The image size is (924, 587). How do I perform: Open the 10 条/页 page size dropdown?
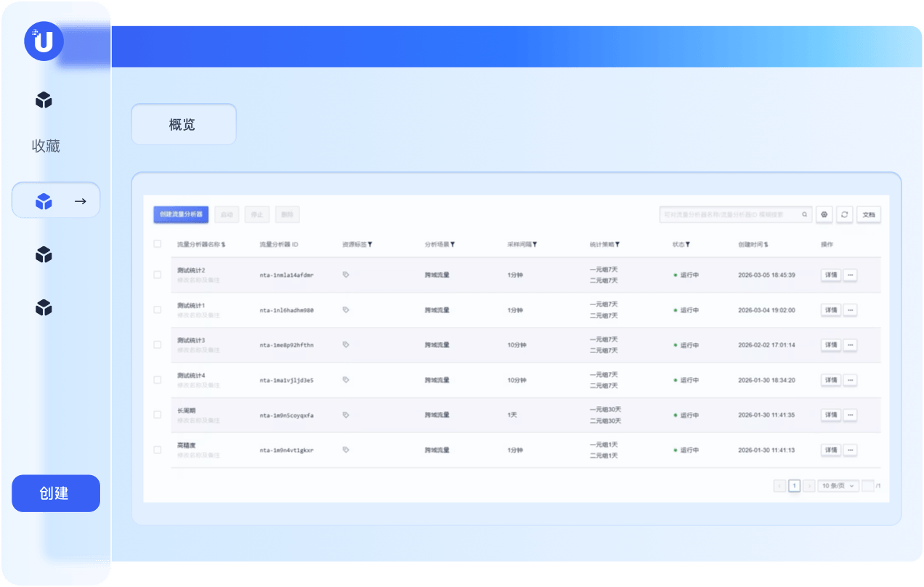coord(838,486)
